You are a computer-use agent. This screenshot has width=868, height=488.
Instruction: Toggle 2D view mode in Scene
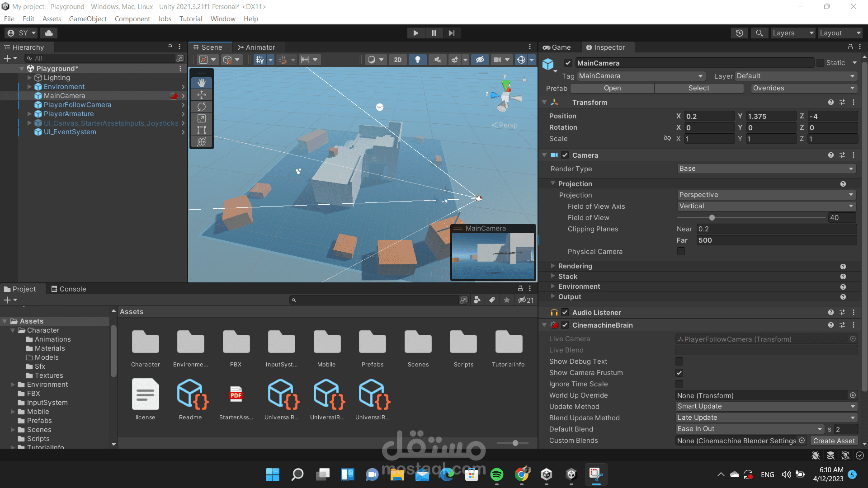coord(397,60)
